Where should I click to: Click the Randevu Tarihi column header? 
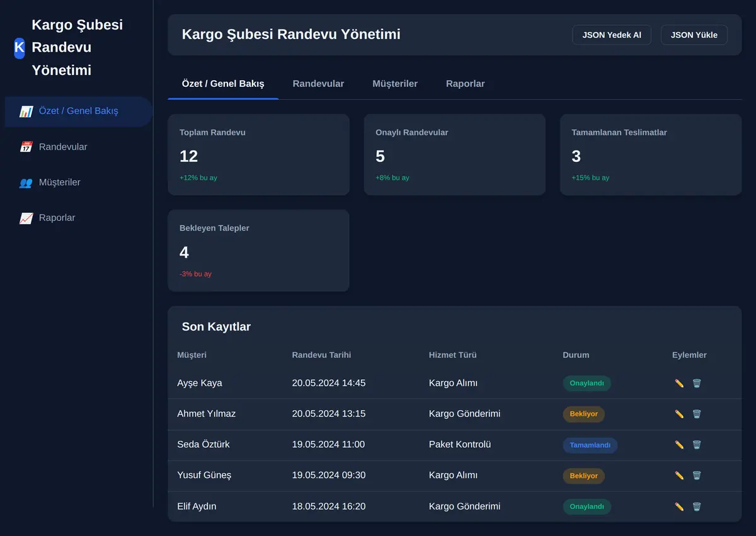coord(322,355)
